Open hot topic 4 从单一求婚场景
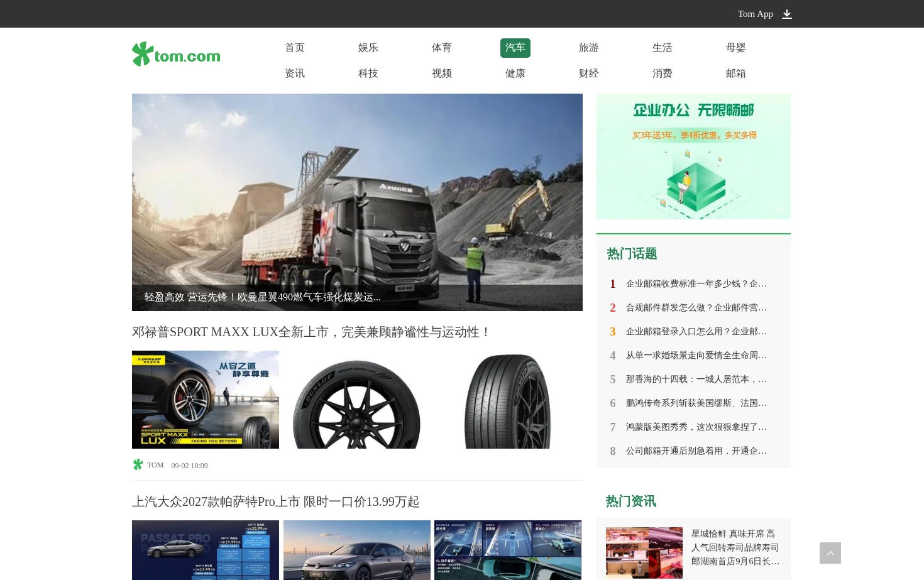Viewport: 924px width, 580px height. (x=696, y=356)
